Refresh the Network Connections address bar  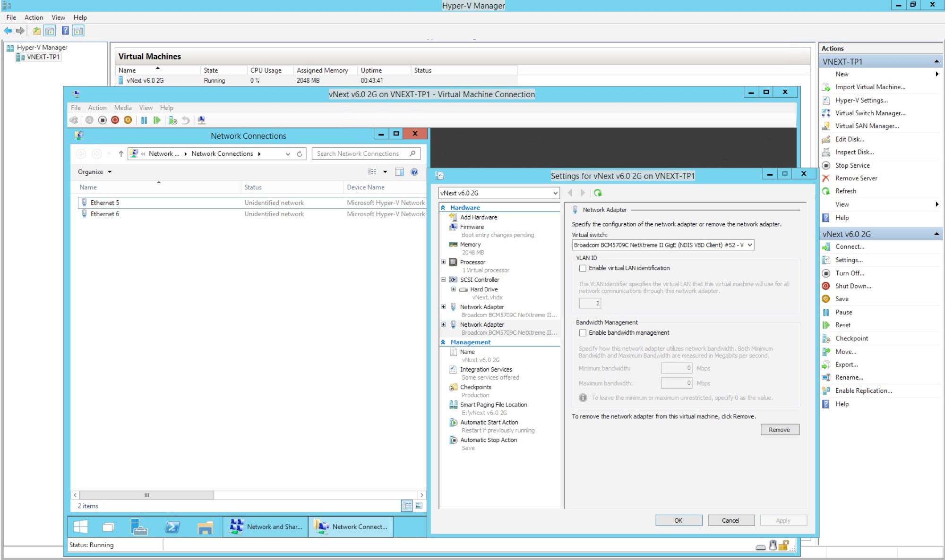300,154
